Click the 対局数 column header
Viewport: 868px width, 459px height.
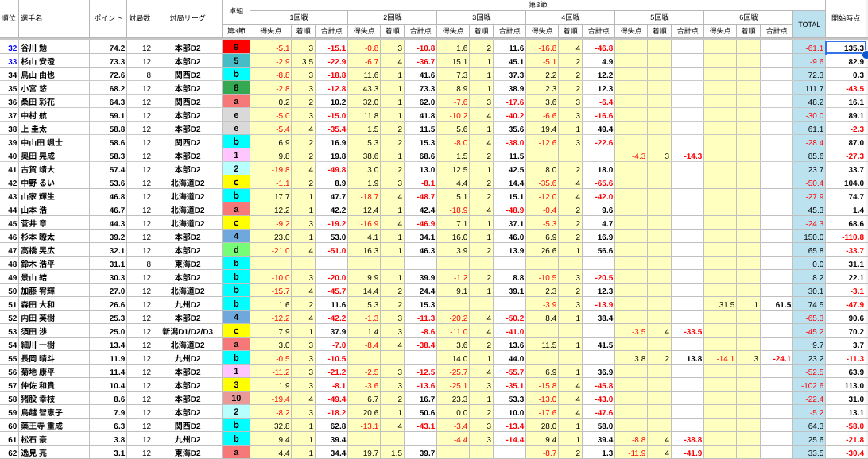(x=140, y=17)
